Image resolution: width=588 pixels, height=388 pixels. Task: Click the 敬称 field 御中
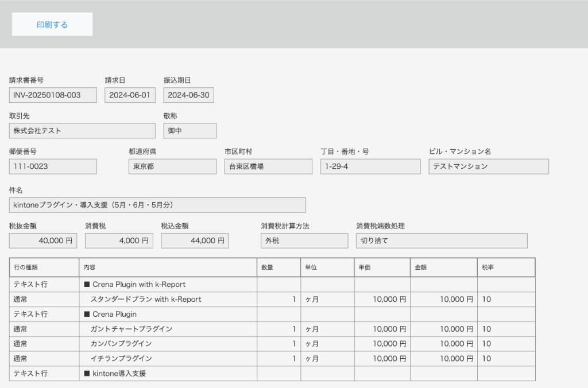(189, 131)
